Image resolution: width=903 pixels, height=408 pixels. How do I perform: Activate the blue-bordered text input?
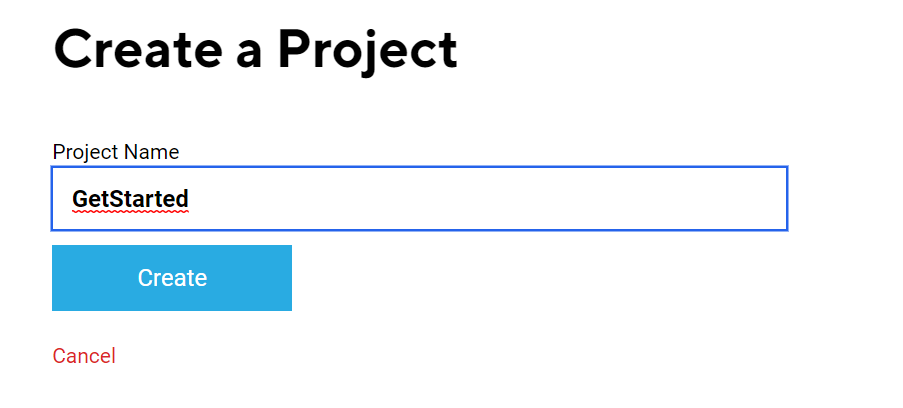419,199
